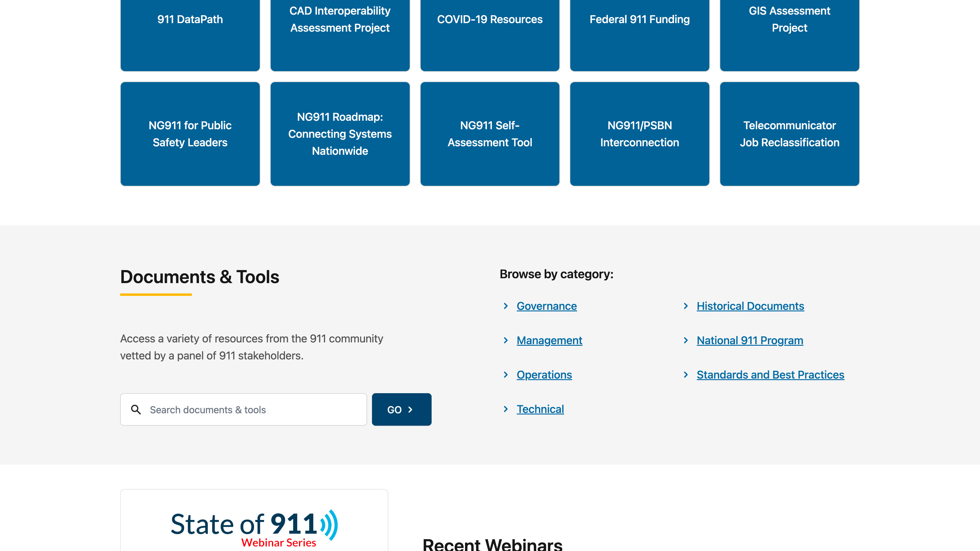Click the State of 911 Webinar Series logo

pyautogui.click(x=254, y=528)
